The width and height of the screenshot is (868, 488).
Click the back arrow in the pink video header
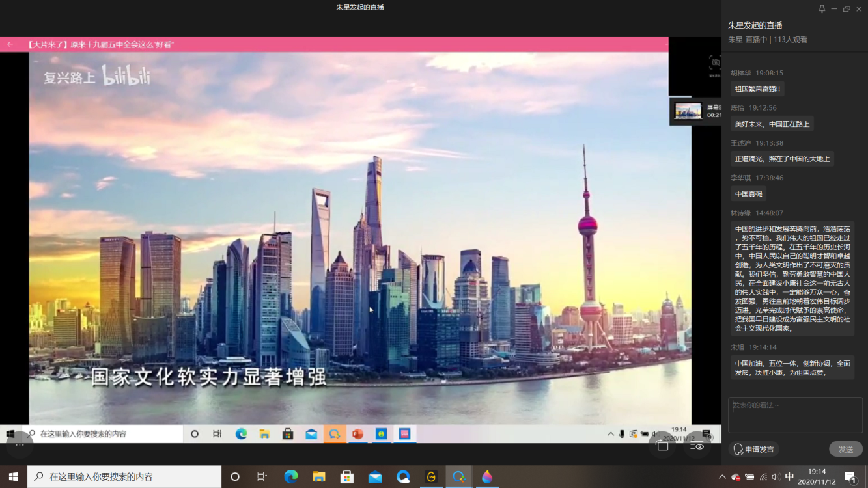pyautogui.click(x=10, y=44)
